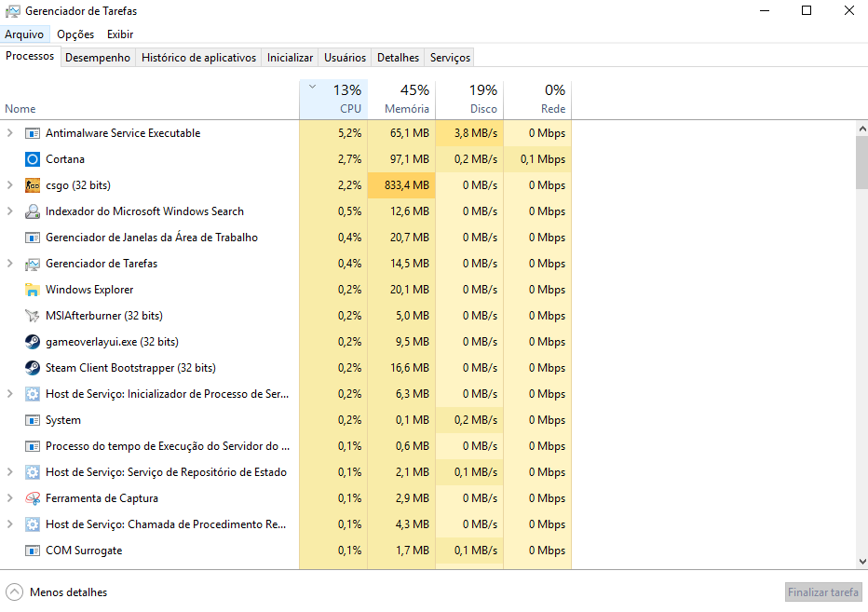
Task: Click the Windows Search indexer icon
Action: (33, 211)
